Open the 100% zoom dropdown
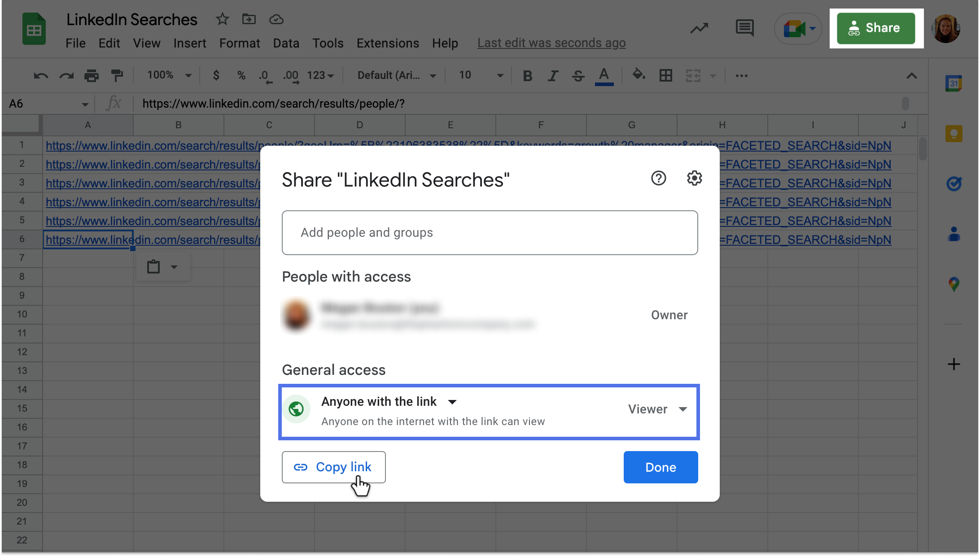Image resolution: width=980 pixels, height=556 pixels. (x=169, y=75)
